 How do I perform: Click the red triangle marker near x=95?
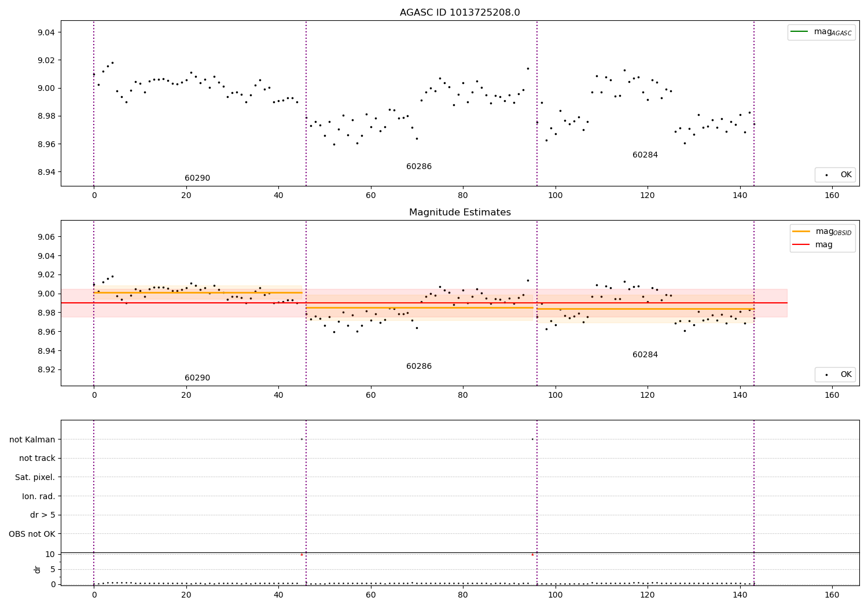[532, 555]
